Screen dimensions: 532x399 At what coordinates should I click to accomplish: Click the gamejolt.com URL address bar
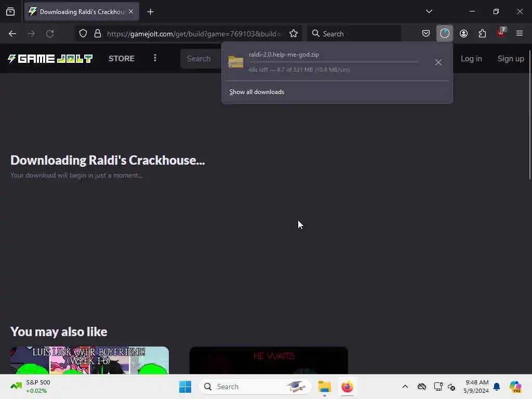point(193,34)
